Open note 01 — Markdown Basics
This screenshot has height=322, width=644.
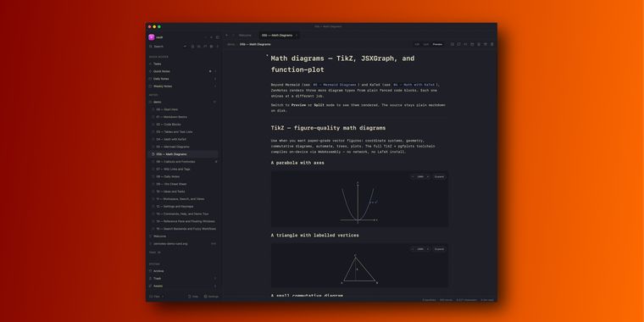click(x=184, y=117)
